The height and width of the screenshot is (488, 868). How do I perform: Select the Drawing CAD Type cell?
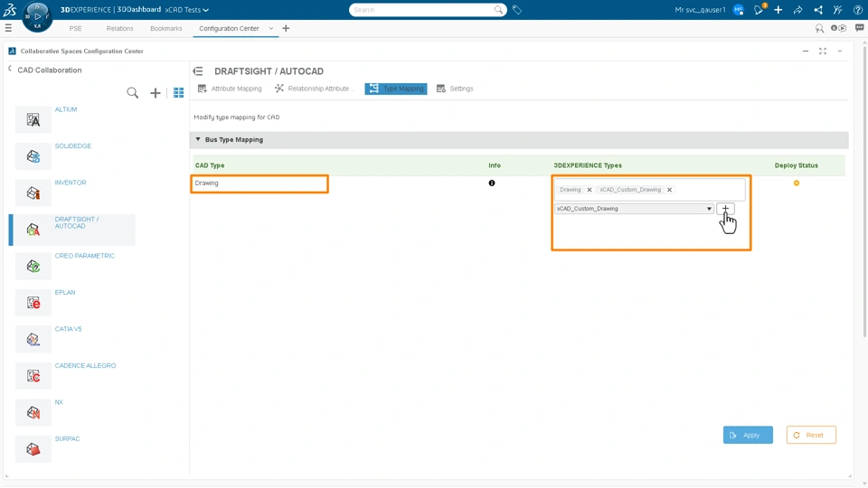(x=259, y=183)
